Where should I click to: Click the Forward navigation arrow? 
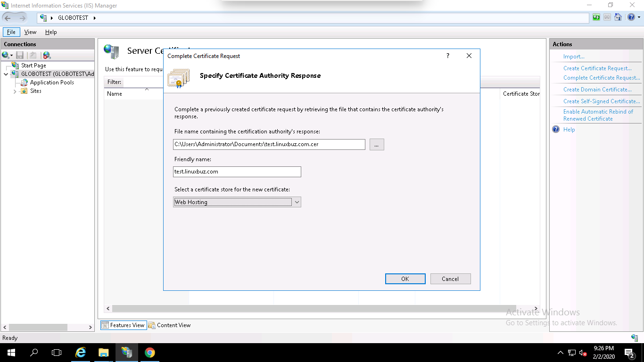tap(22, 18)
